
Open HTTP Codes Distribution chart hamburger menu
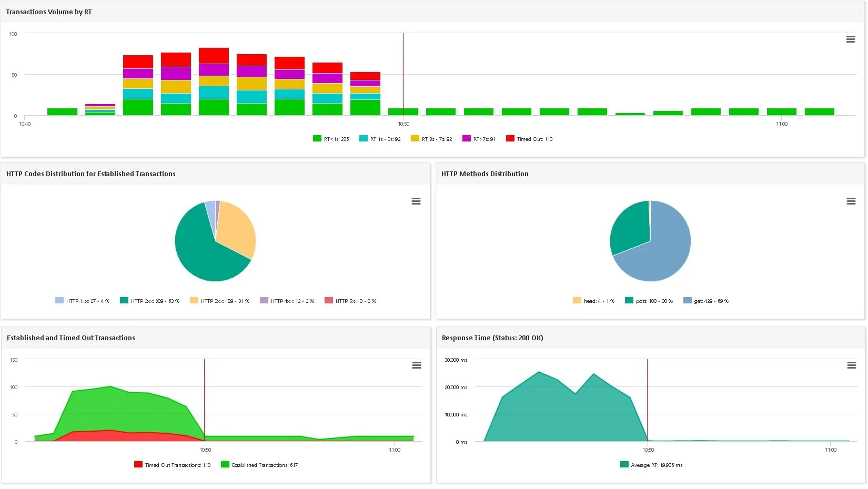click(416, 201)
